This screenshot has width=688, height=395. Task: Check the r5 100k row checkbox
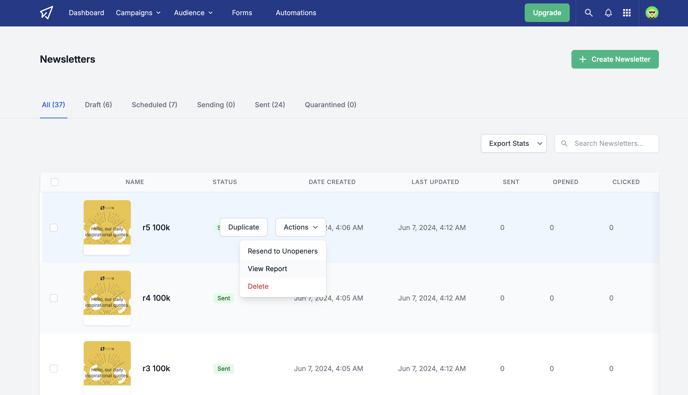point(54,227)
